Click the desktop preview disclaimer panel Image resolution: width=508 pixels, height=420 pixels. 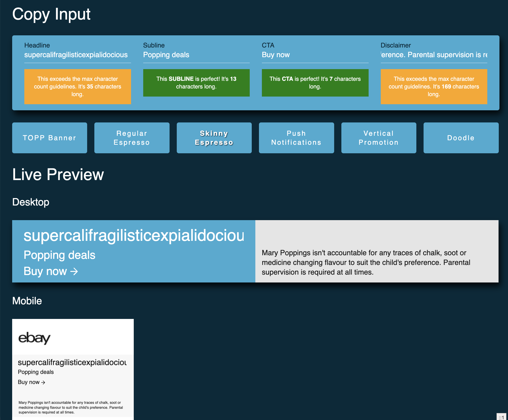pyautogui.click(x=377, y=262)
